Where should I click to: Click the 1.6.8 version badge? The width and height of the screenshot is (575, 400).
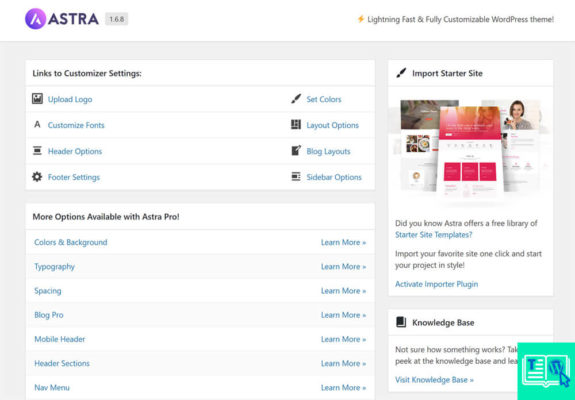point(117,19)
